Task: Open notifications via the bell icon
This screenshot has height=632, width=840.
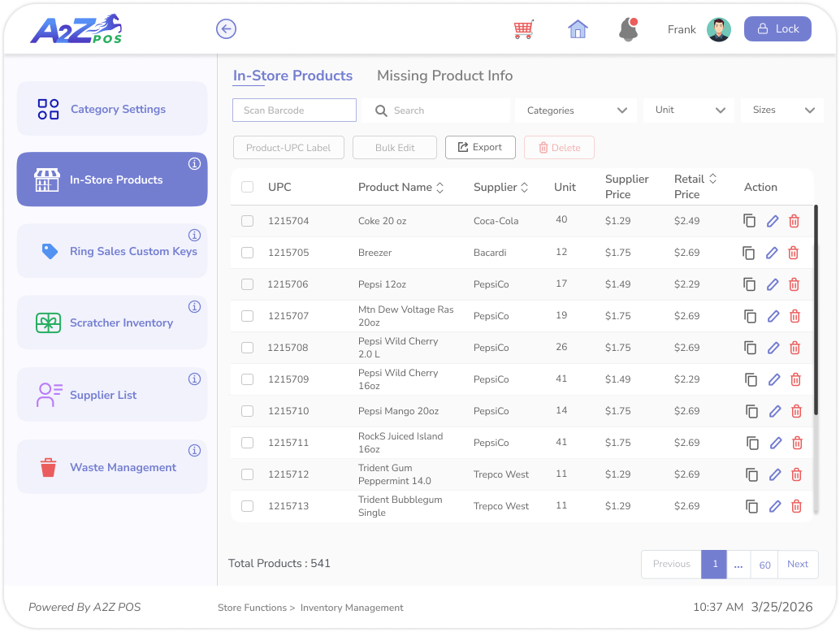Action: click(628, 28)
